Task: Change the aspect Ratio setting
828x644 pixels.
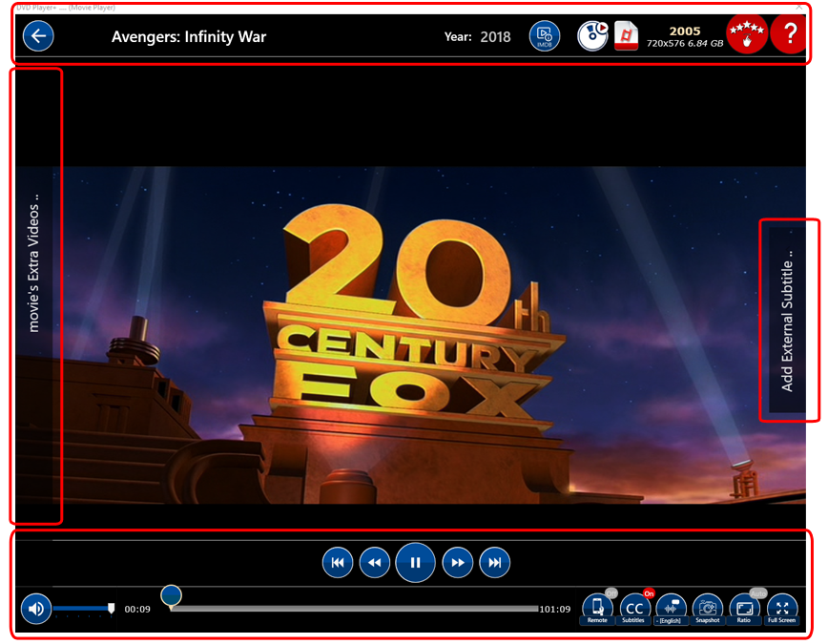Action: point(745,609)
